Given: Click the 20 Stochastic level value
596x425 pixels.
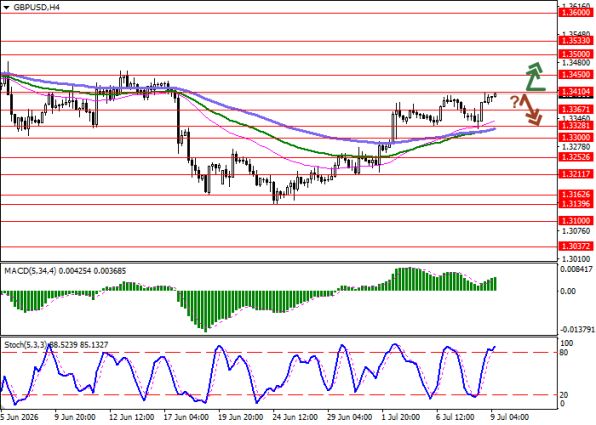Looking at the screenshot, I should (564, 395).
